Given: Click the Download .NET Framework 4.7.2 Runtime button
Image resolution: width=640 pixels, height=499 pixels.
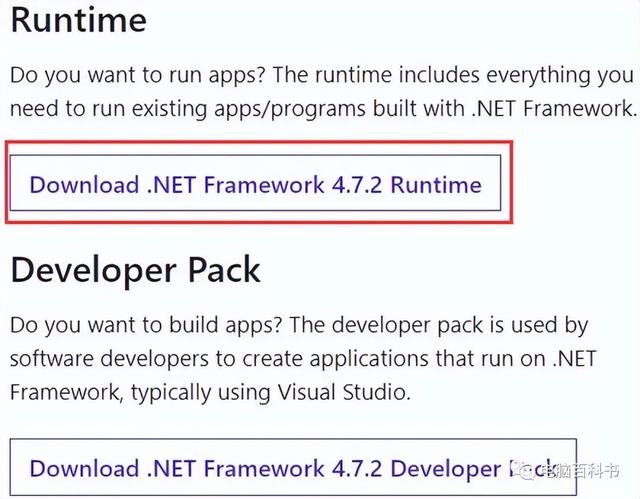Looking at the screenshot, I should click(255, 185).
